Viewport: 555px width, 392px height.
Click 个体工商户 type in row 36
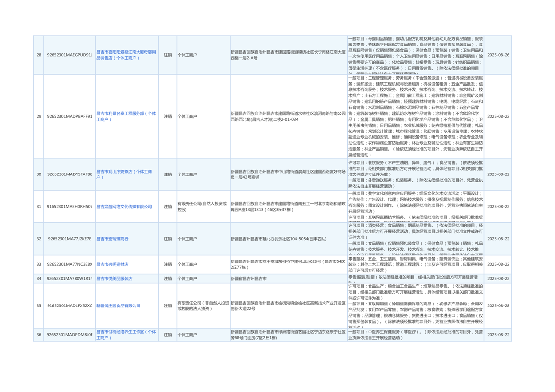point(187,334)
